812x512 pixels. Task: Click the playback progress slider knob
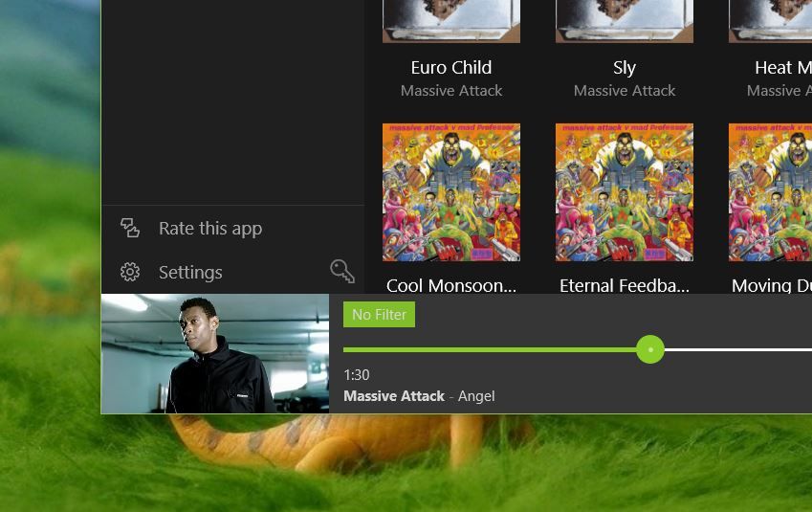[650, 349]
